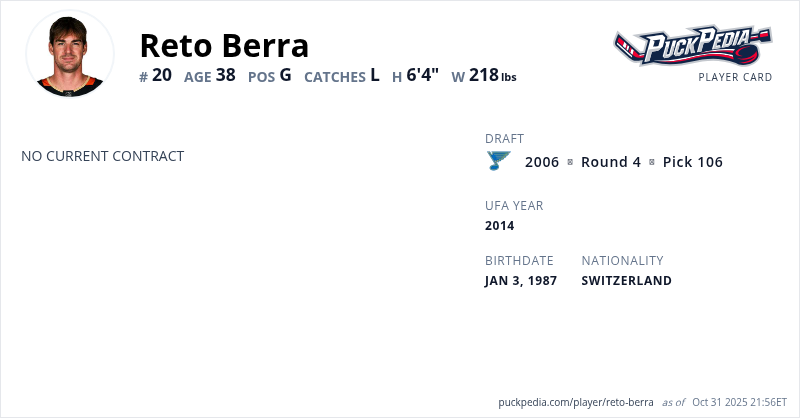Click the age value 38

[225, 75]
